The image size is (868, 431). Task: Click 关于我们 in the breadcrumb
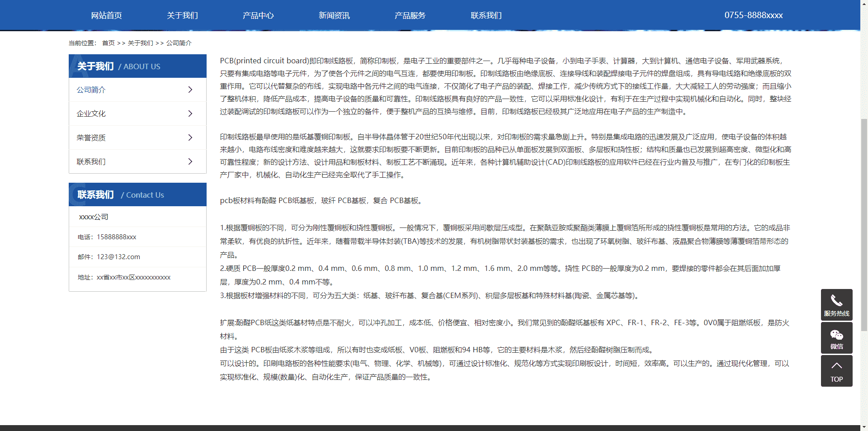[140, 43]
